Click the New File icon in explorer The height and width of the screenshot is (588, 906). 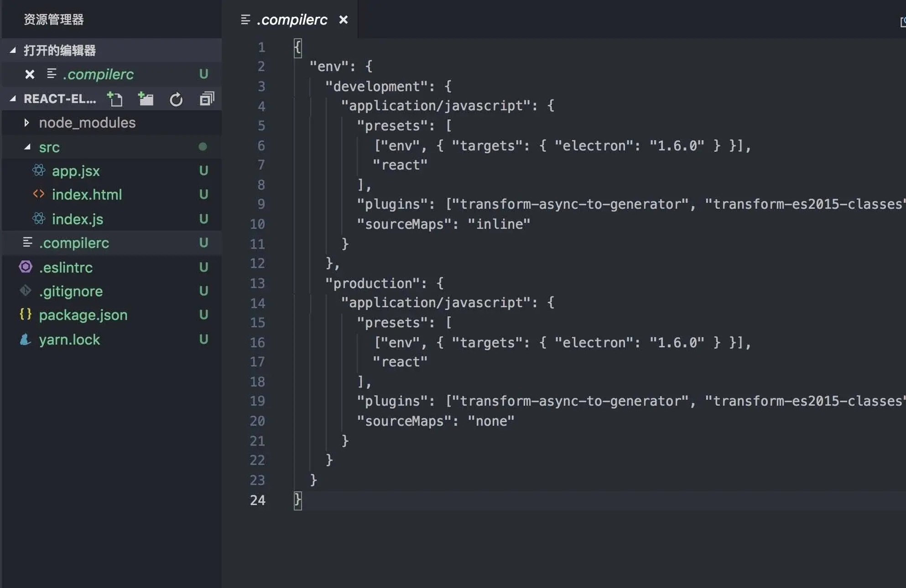point(115,99)
